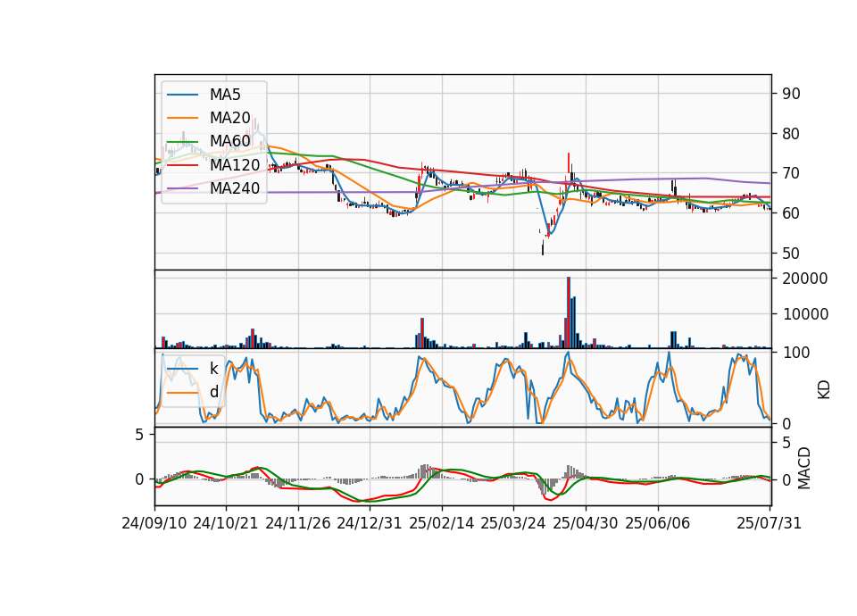Click the tallest volume bar near 20000

pyautogui.click(x=569, y=312)
